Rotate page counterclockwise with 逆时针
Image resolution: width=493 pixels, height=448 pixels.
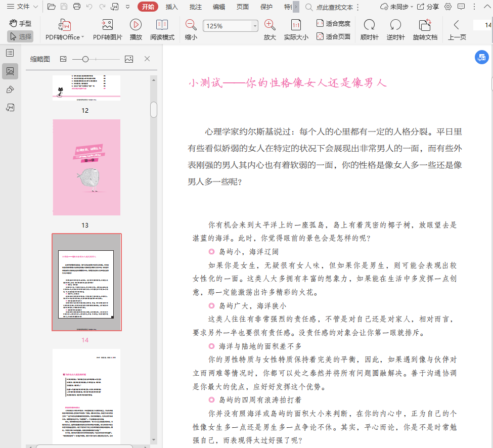[395, 25]
